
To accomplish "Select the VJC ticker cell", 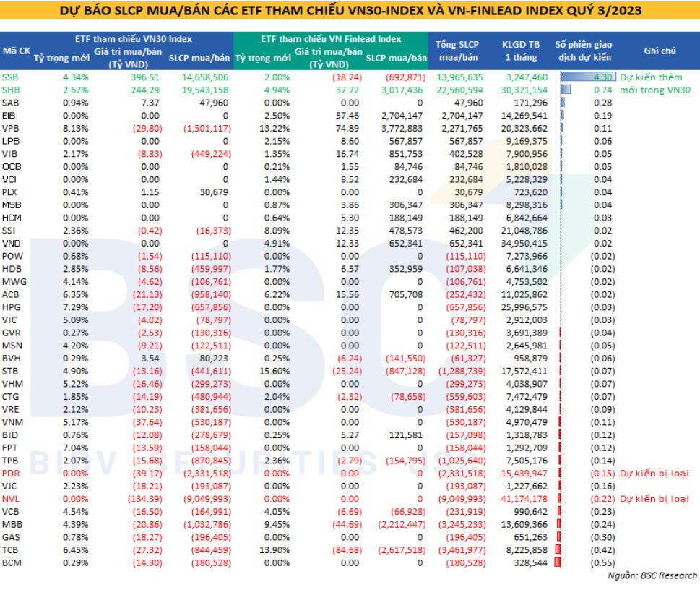I will (x=9, y=487).
